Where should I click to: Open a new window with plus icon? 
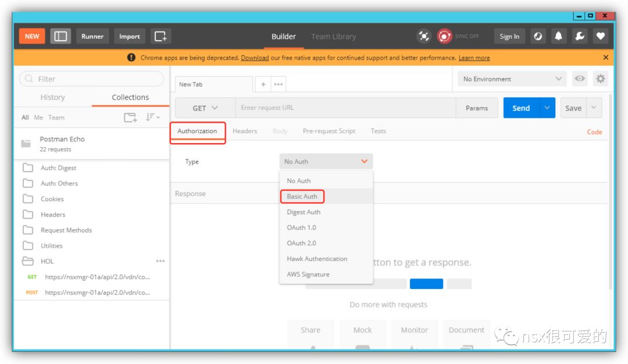pos(160,37)
